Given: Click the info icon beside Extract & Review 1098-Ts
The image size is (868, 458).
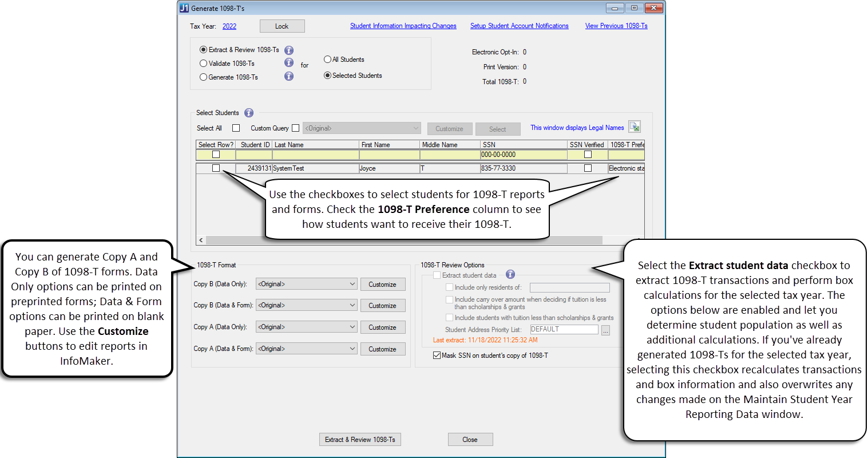Looking at the screenshot, I should 289,50.
